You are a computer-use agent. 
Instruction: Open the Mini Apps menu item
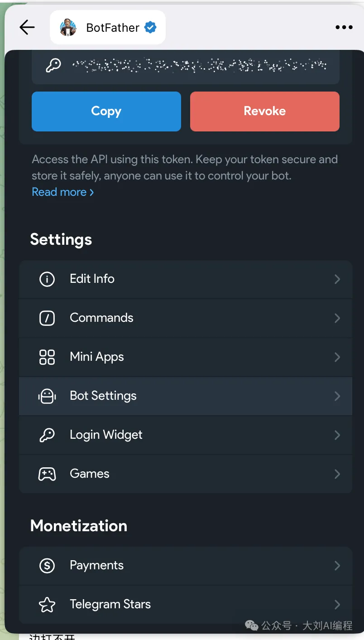(97, 357)
